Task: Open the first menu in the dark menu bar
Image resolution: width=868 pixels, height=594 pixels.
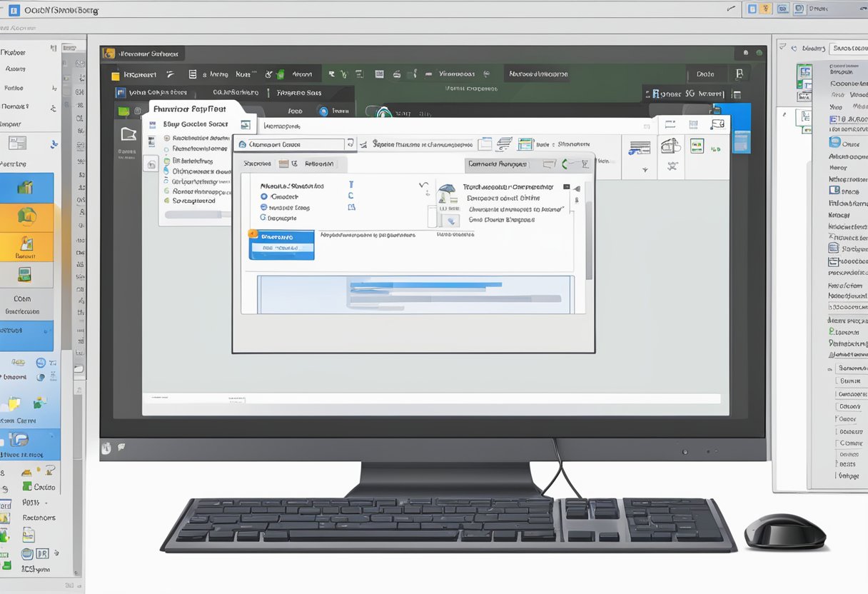Action: pyautogui.click(x=138, y=74)
